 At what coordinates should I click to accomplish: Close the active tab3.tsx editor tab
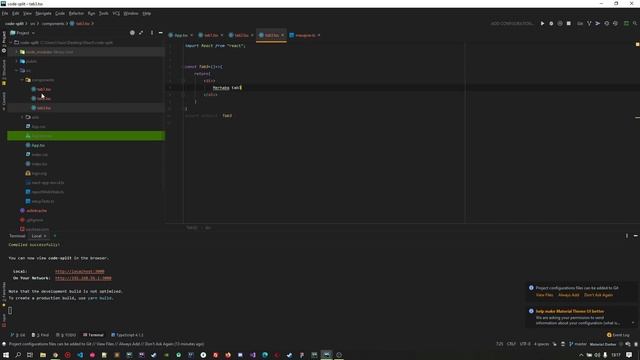click(282, 36)
